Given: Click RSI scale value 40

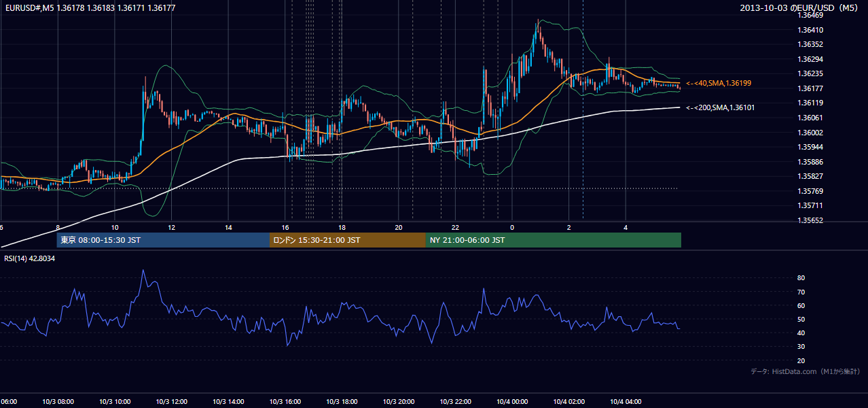Looking at the screenshot, I should pyautogui.click(x=801, y=333).
